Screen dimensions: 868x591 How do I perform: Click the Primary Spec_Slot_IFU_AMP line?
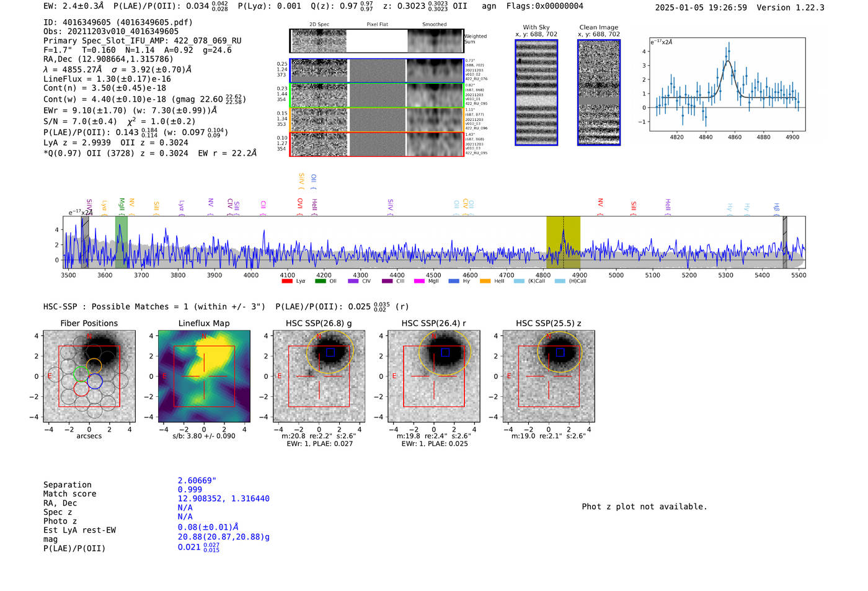click(143, 41)
